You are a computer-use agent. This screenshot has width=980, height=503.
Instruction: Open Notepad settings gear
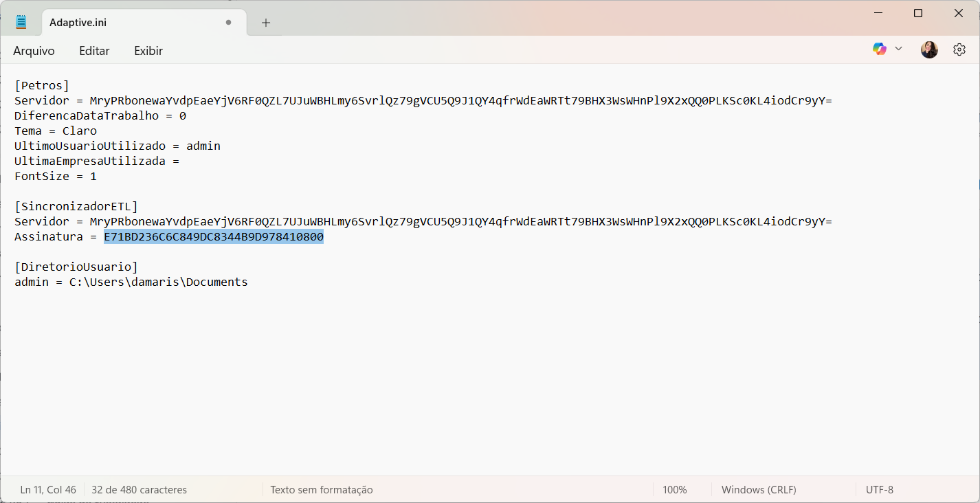pyautogui.click(x=959, y=49)
